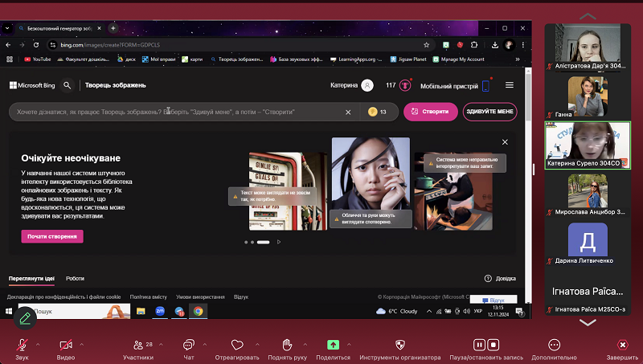Open Отреагировать reactions heart icon

(x=237, y=345)
